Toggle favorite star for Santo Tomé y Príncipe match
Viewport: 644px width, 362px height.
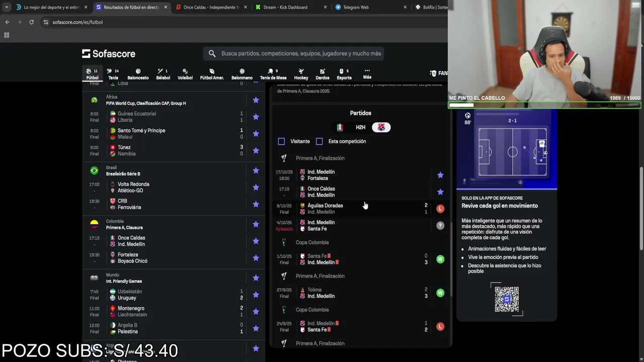tap(256, 134)
